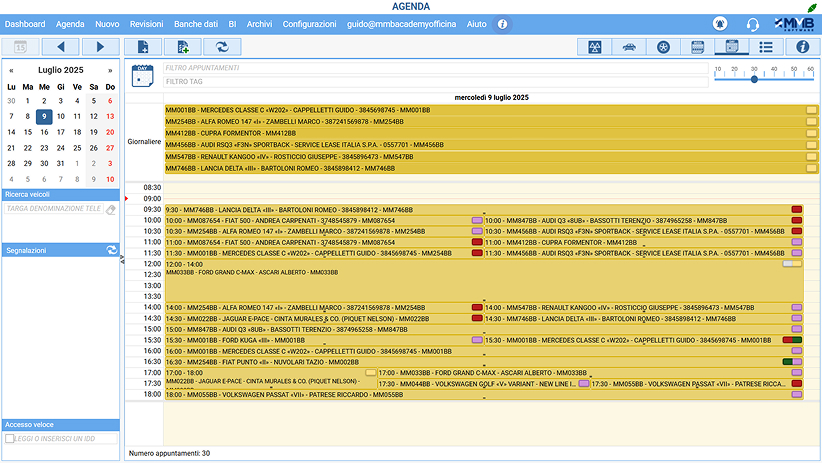The image size is (822, 463).
Task: Select the wheel/tire view icon
Action: tap(663, 46)
